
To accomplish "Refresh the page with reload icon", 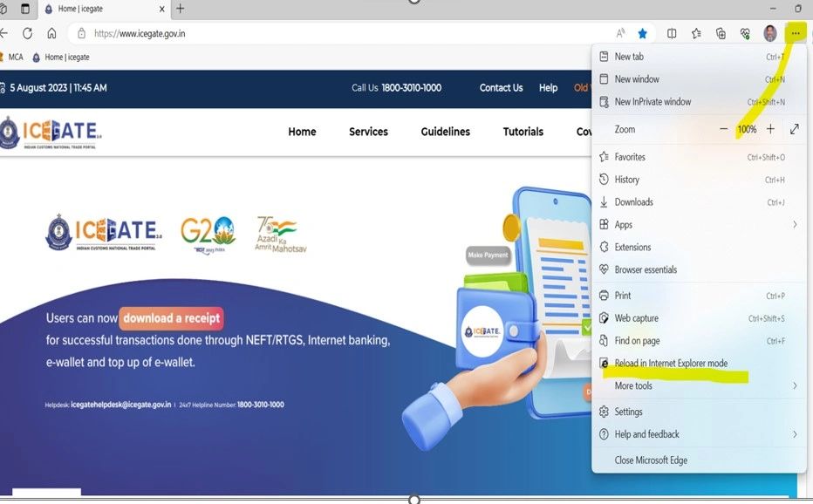I will pyautogui.click(x=28, y=34).
